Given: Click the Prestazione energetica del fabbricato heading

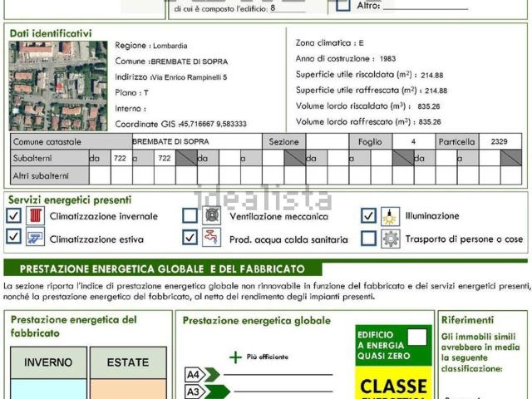Looking at the screenshot, I should [74, 327].
